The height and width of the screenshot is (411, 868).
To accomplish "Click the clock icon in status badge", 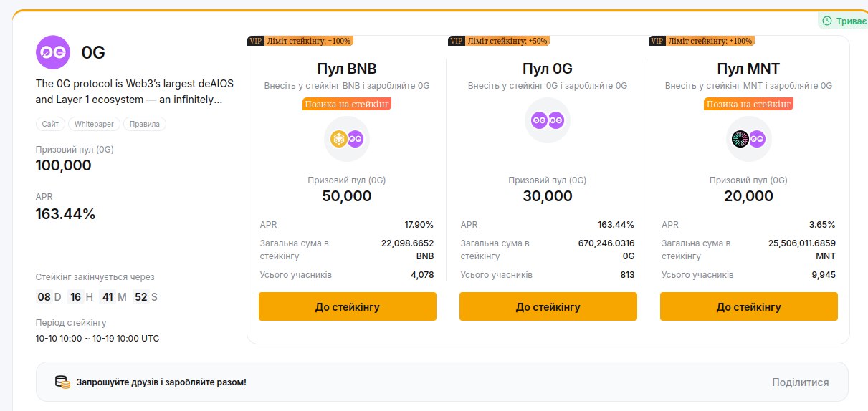I will pos(827,21).
